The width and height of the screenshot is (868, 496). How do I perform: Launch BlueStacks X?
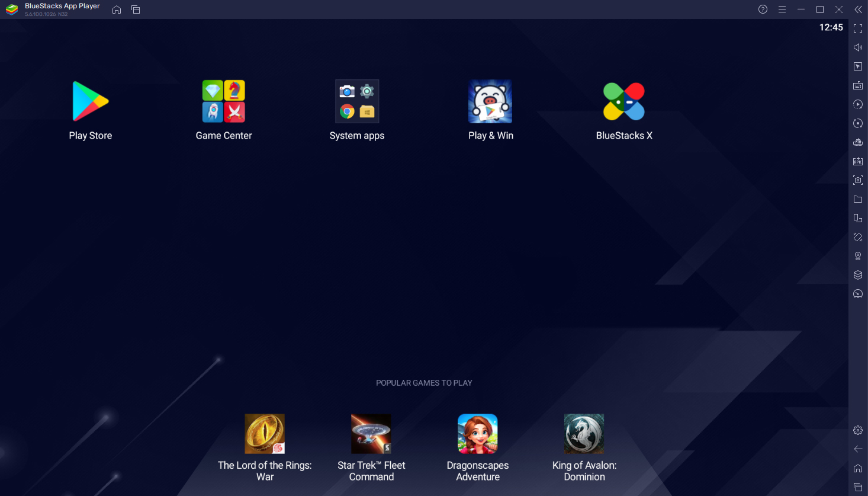tap(624, 101)
